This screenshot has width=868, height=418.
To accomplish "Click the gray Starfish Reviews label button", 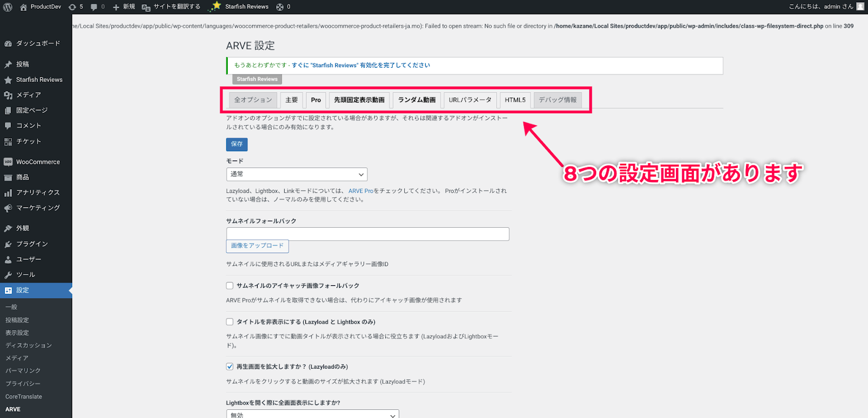I will pyautogui.click(x=257, y=79).
